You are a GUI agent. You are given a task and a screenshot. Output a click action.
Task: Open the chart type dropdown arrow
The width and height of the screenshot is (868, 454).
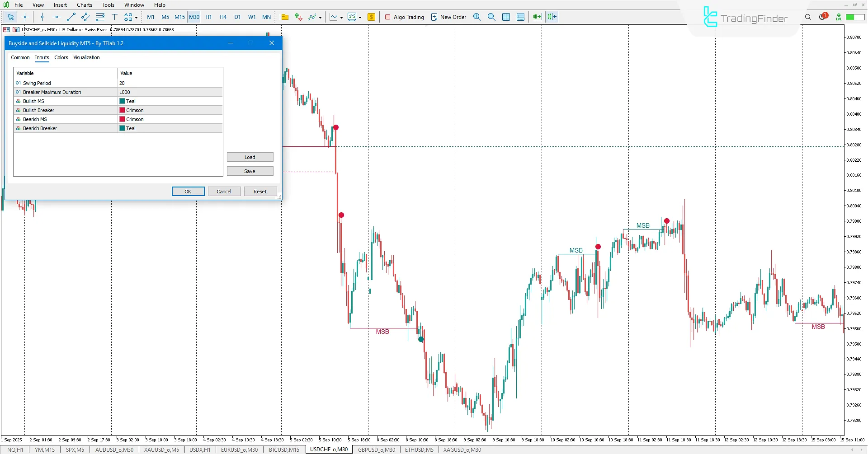tap(342, 17)
